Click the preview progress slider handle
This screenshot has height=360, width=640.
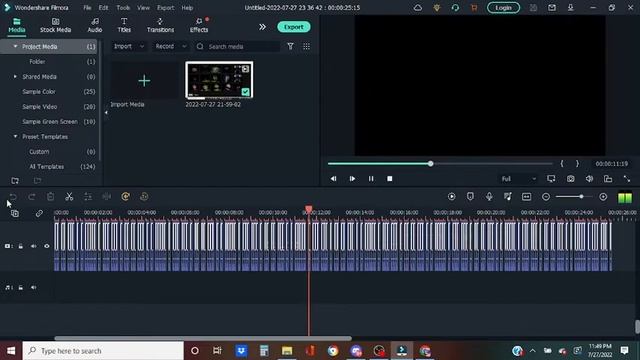pyautogui.click(x=430, y=164)
